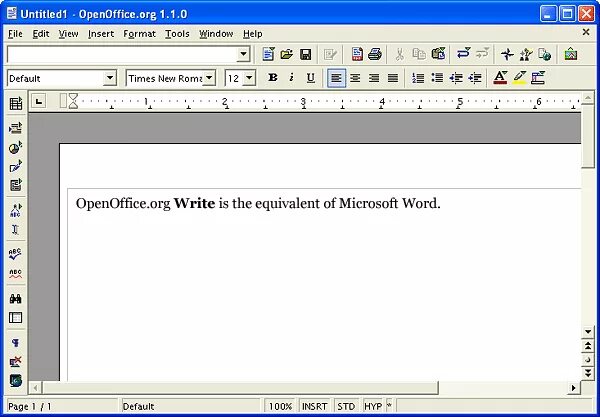Run Spellcheck ABC checkmark icon
The width and height of the screenshot is (600, 417).
(16, 254)
